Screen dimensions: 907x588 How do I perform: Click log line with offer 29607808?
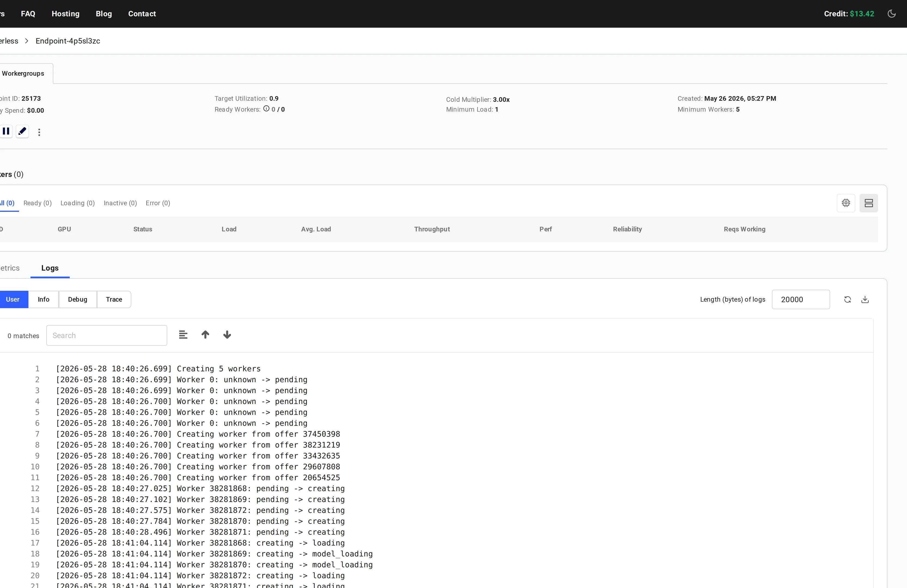tap(198, 467)
